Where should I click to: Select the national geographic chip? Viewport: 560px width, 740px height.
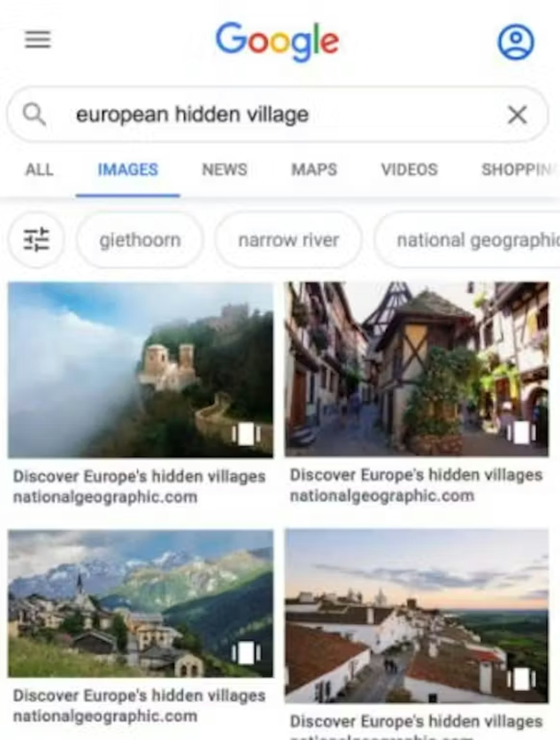pos(467,239)
